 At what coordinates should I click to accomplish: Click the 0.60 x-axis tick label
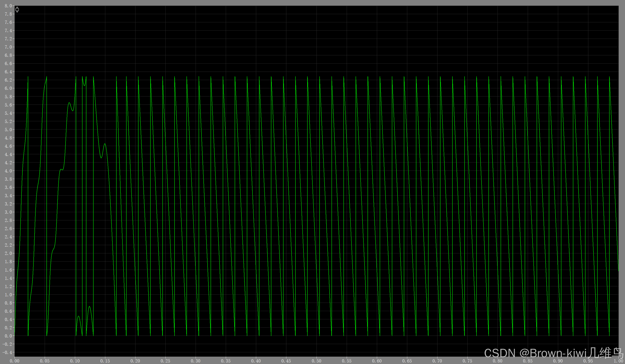[x=377, y=361]
